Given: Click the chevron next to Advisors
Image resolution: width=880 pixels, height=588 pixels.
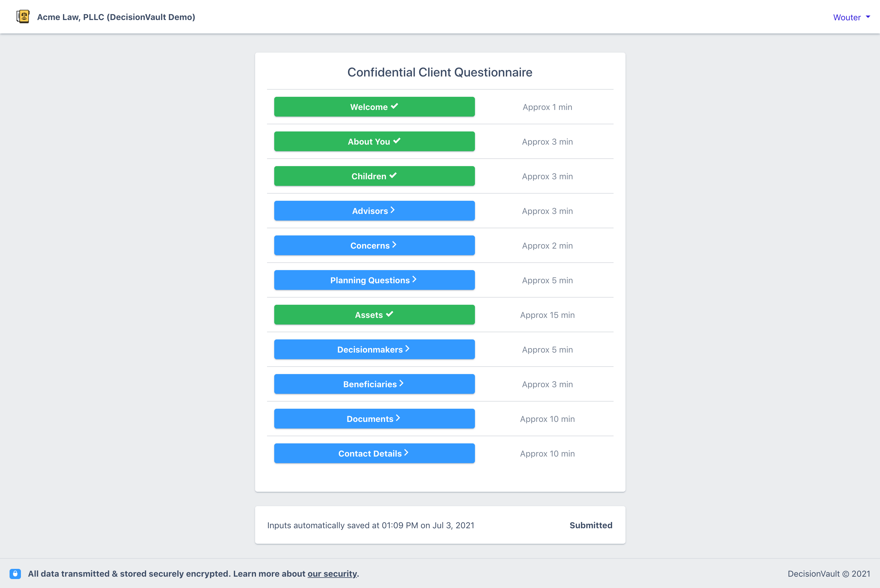Looking at the screenshot, I should click(x=393, y=210).
